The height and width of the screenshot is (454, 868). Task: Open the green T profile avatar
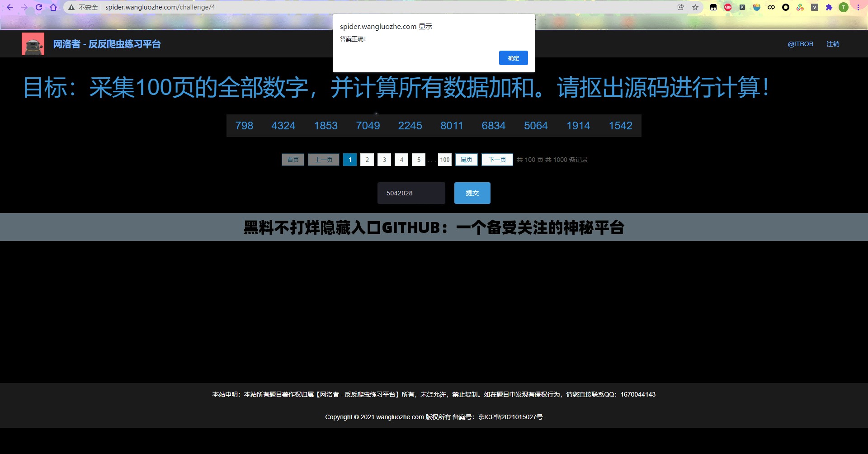(x=844, y=7)
